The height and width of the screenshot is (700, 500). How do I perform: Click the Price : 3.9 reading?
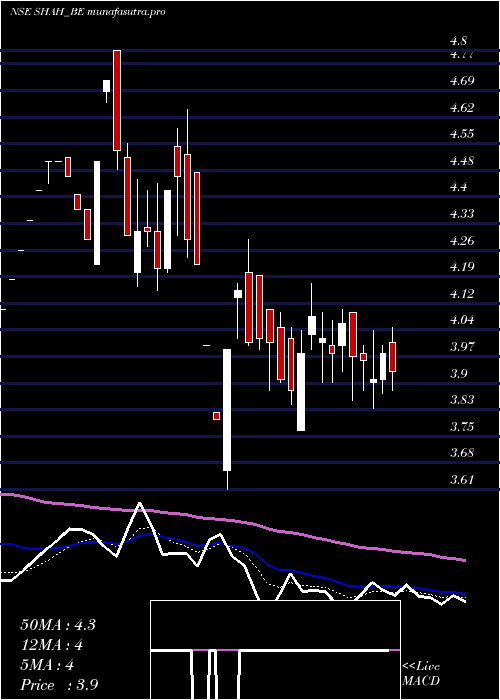pos(59,685)
